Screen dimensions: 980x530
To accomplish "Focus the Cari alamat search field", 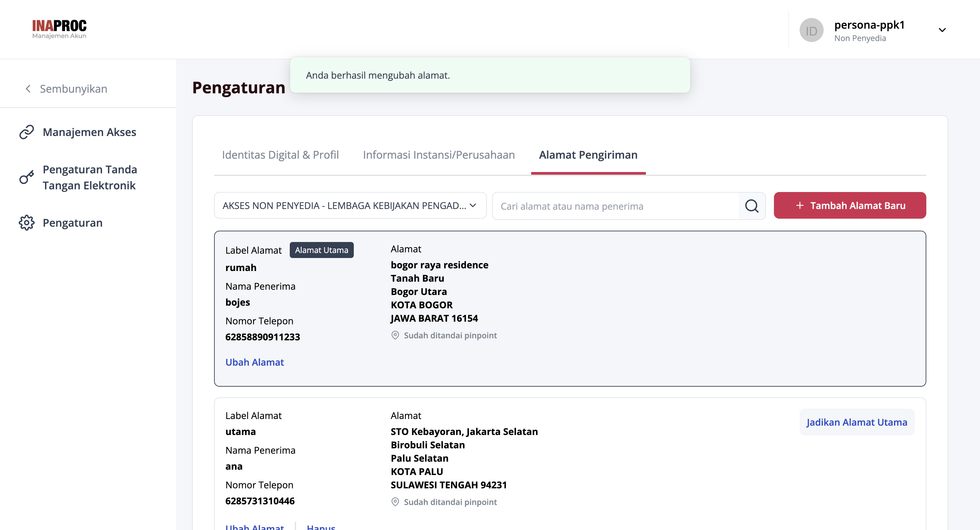I will [x=616, y=206].
